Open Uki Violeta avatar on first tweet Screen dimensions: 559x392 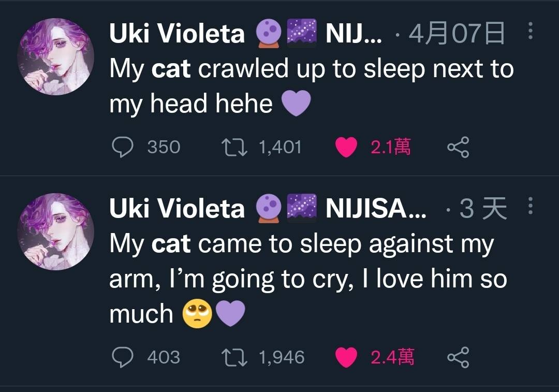click(55, 56)
